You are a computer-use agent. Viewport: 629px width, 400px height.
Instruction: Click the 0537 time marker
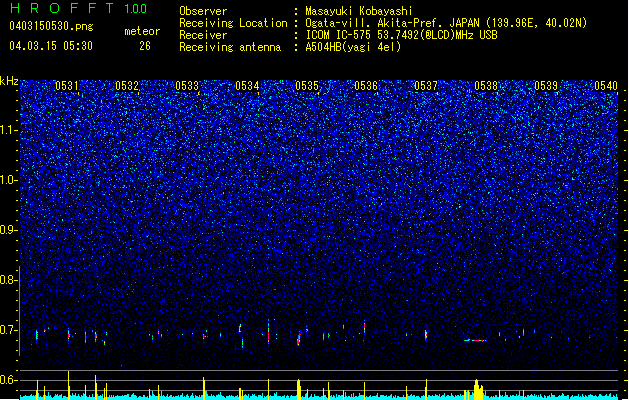click(426, 86)
